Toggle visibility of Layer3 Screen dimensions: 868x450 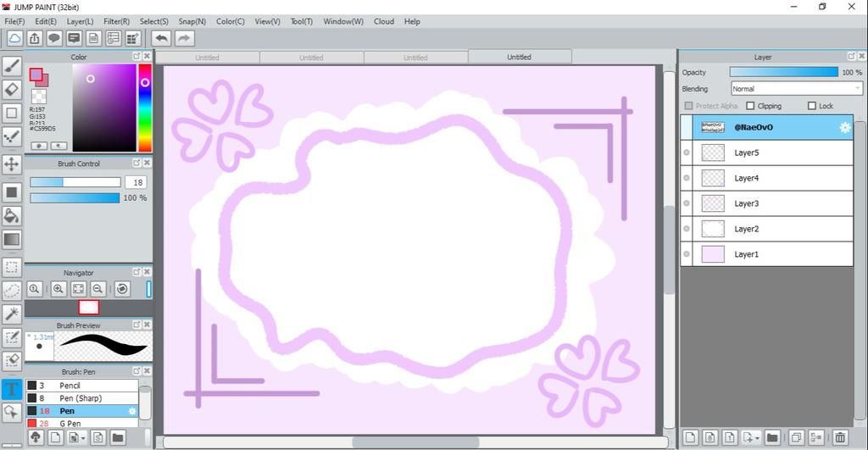coord(687,203)
